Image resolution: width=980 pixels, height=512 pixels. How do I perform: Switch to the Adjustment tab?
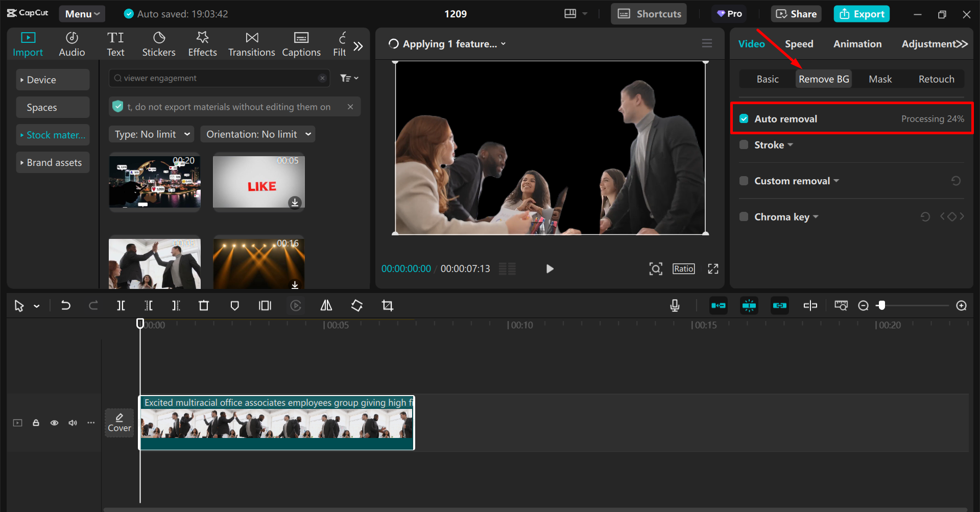(x=927, y=44)
